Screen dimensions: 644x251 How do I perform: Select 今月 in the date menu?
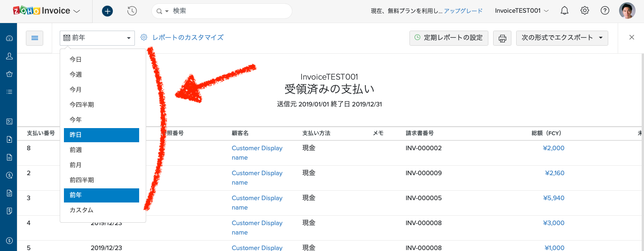(102, 89)
